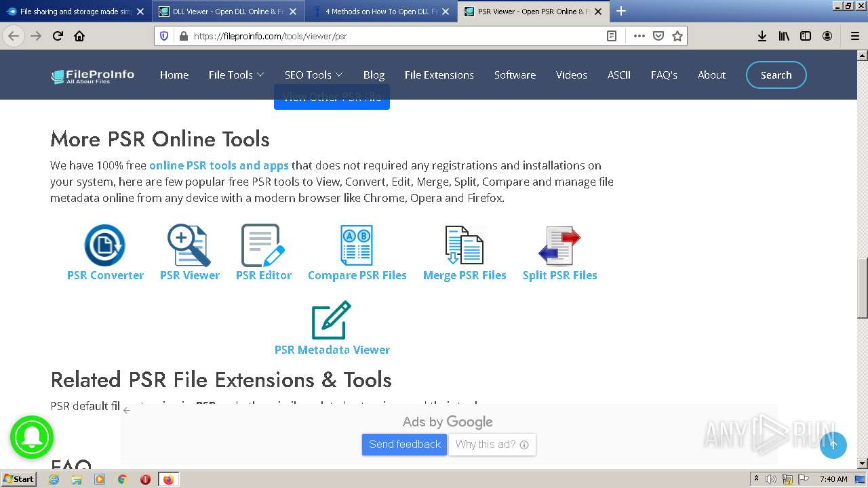Expand the SEO Tools dropdown menu
868x488 pixels.
click(x=313, y=75)
